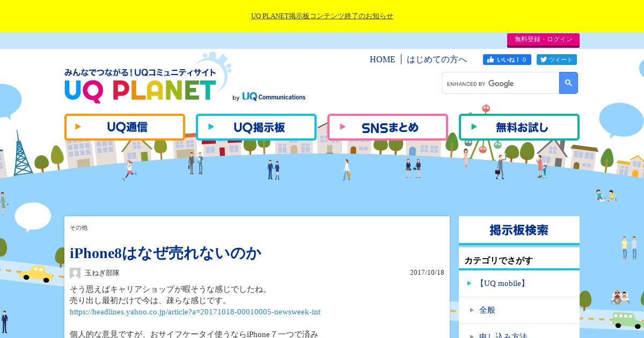Click the その他 category label
The height and width of the screenshot is (338, 644).
pyautogui.click(x=78, y=227)
